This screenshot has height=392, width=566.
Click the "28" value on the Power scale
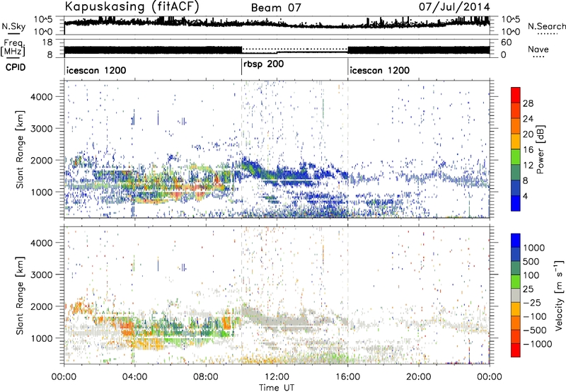point(528,103)
